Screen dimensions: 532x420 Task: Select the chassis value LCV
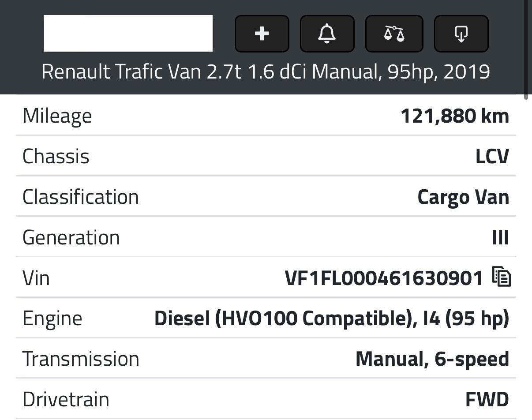[x=492, y=157]
